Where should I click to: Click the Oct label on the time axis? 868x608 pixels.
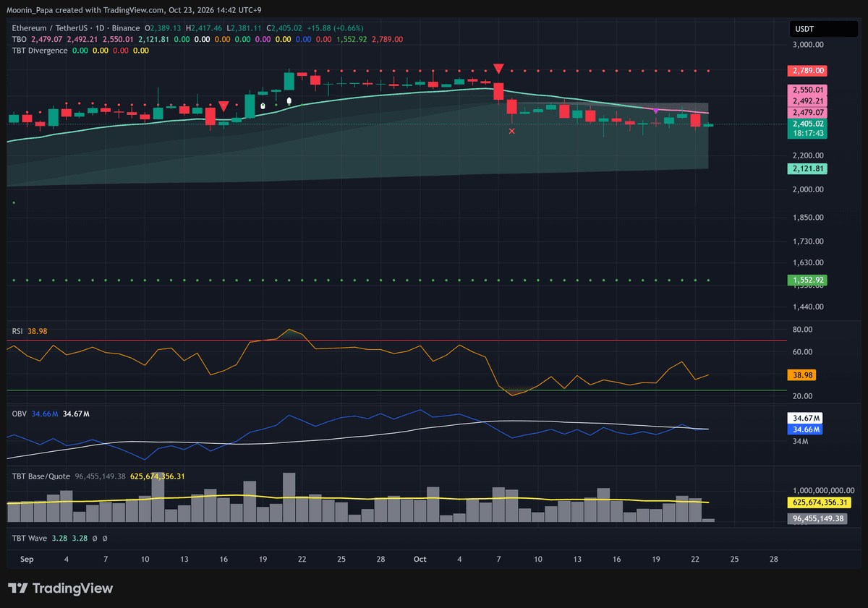click(x=420, y=560)
